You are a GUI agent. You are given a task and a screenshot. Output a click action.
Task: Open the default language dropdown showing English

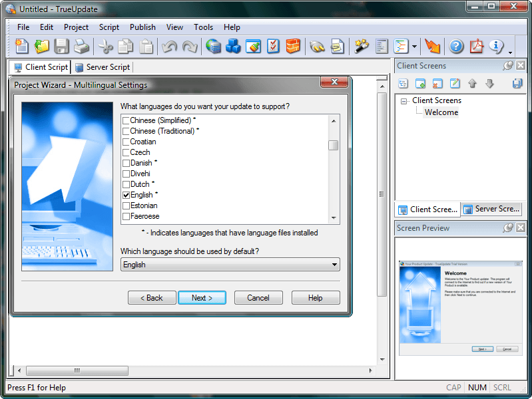pyautogui.click(x=230, y=265)
